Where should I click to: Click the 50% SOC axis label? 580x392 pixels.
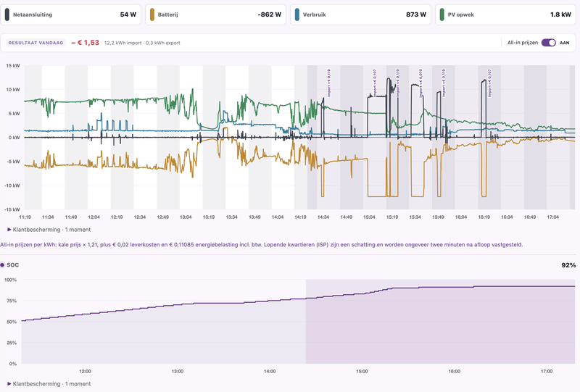pyautogui.click(x=12, y=322)
